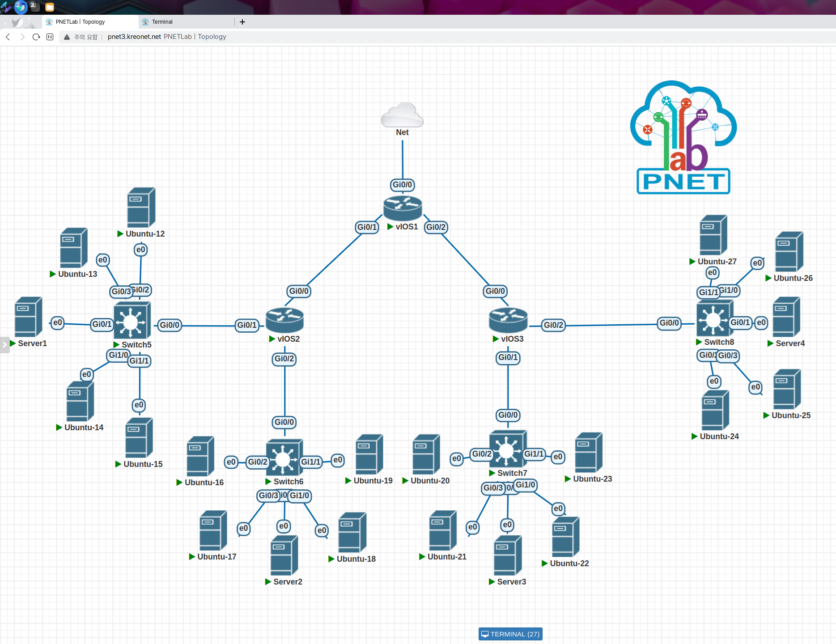
Task: Select the vIOS2 router node
Action: pos(285,320)
